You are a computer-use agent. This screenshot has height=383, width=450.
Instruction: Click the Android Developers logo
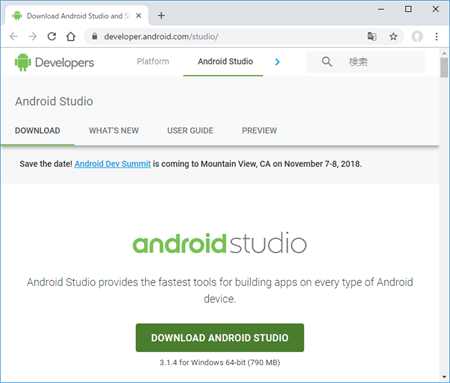54,62
